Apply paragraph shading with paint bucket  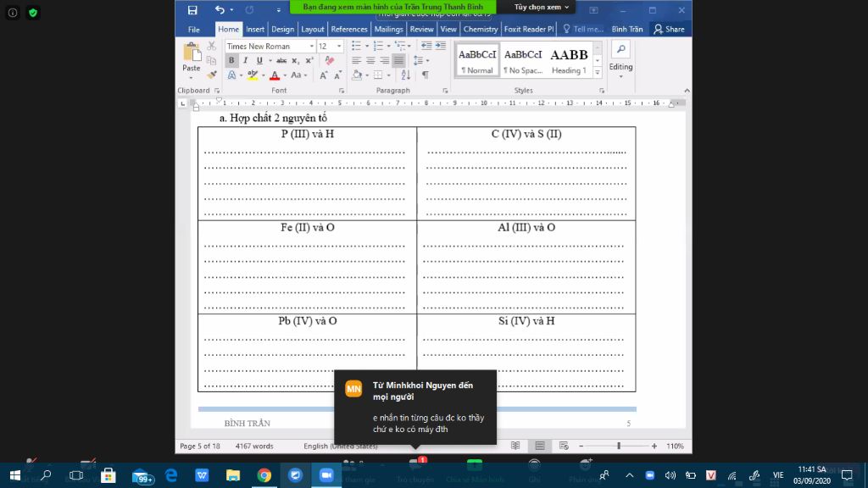click(x=357, y=75)
